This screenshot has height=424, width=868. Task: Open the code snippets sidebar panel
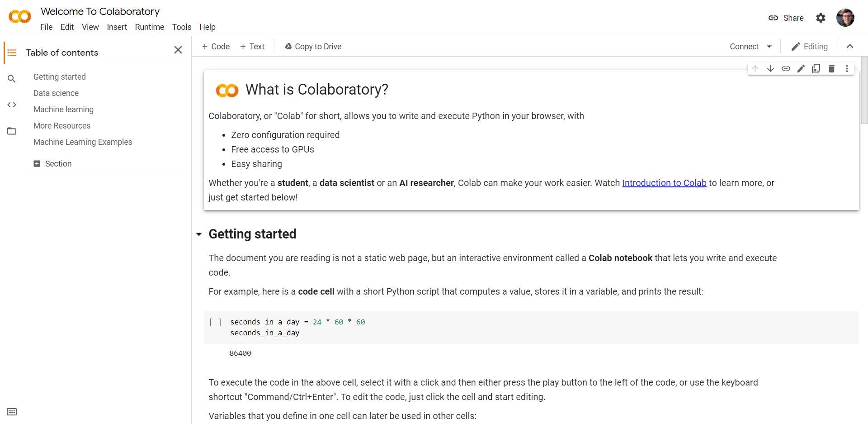click(12, 105)
